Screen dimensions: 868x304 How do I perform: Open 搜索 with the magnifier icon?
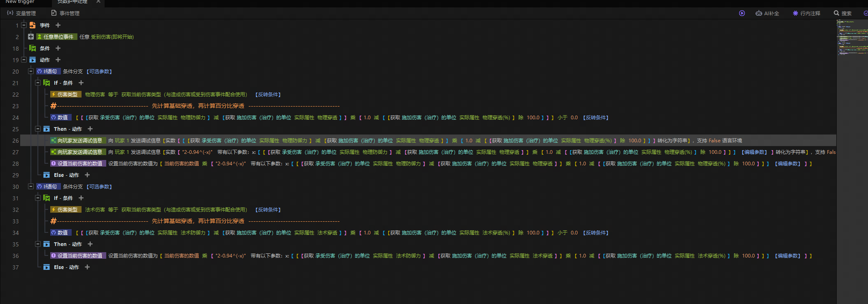pos(836,13)
